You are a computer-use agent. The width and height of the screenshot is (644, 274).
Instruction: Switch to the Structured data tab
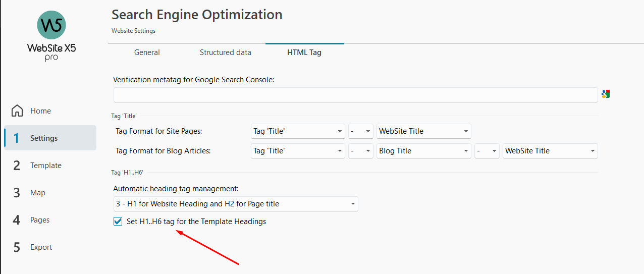click(x=226, y=52)
